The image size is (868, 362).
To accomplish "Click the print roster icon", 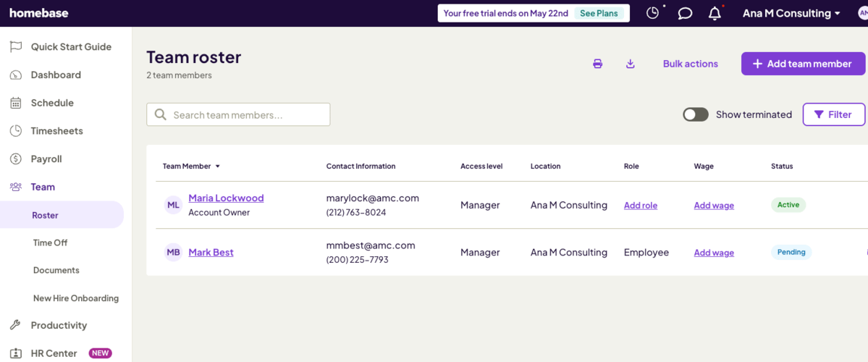I will tap(597, 64).
